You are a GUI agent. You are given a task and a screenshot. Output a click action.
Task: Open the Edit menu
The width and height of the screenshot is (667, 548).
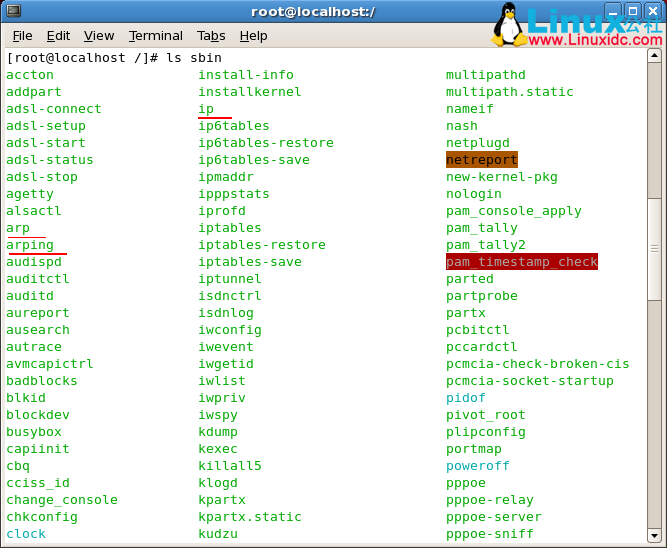58,36
